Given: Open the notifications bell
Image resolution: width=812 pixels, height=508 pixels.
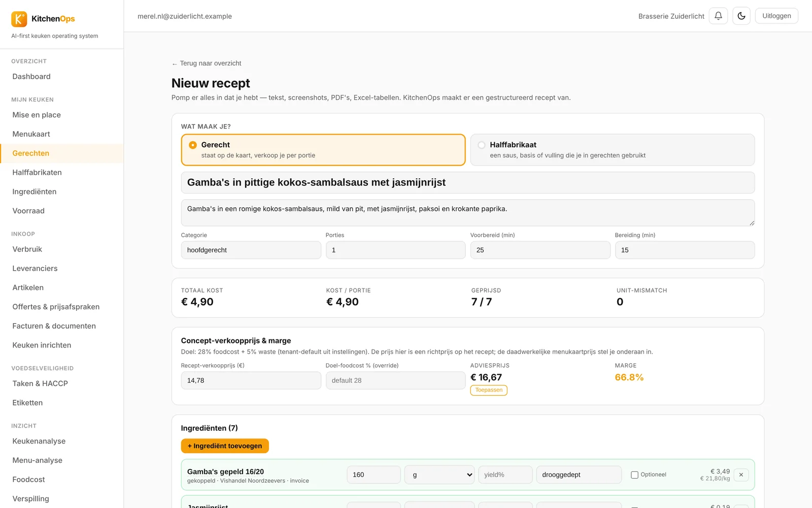Looking at the screenshot, I should [x=718, y=16].
